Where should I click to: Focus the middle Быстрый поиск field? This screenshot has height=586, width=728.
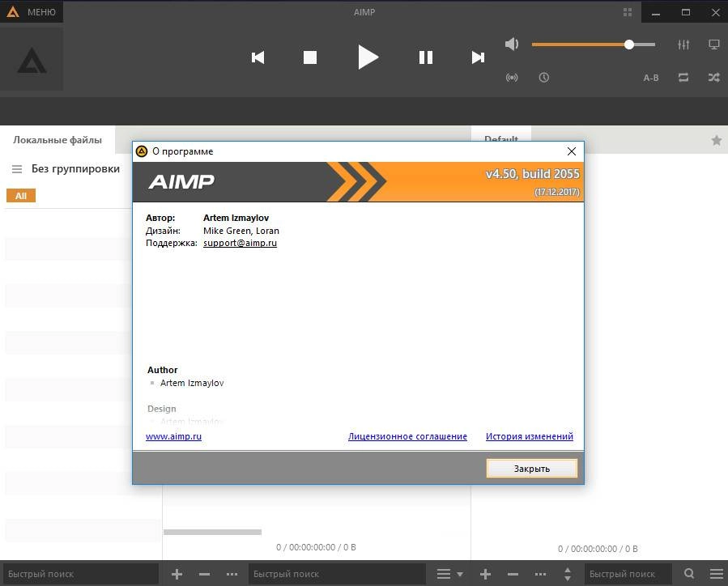point(337,574)
